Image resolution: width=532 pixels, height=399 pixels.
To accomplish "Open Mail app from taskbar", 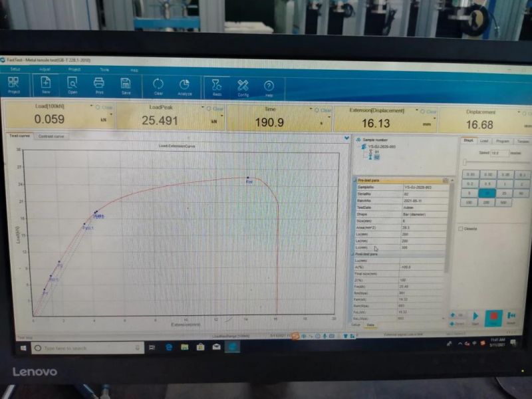I will tap(217, 346).
